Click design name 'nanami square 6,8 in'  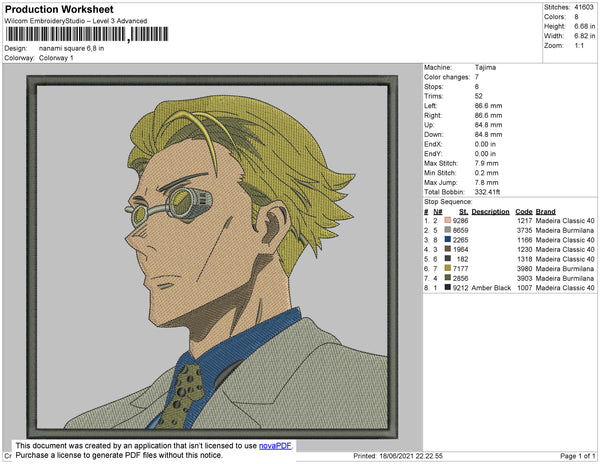(x=72, y=49)
